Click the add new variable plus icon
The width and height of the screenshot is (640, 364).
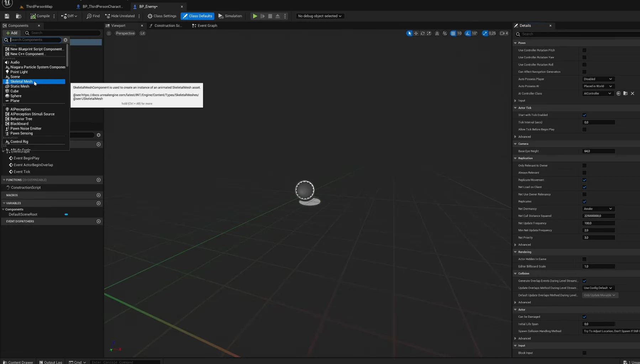coord(99,203)
